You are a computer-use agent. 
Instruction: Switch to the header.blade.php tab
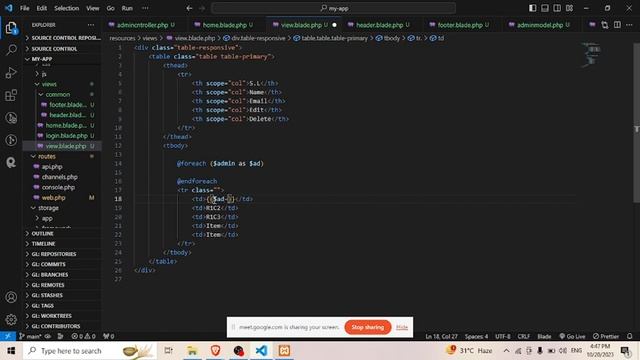click(379, 25)
